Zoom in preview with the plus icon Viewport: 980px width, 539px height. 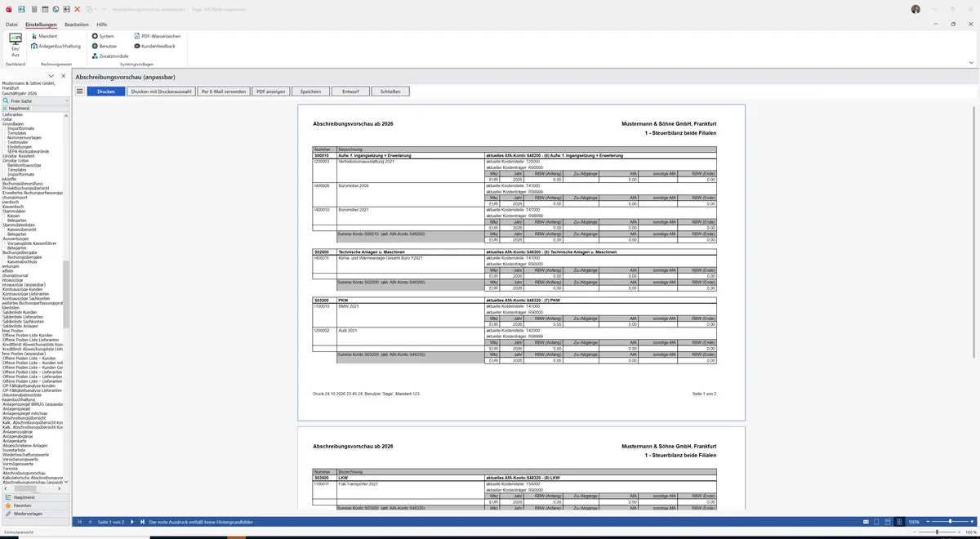973,522
